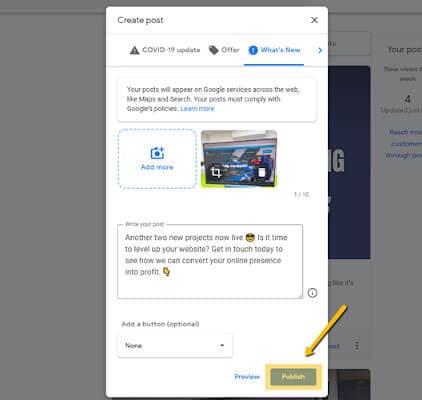Publish the post
The width and height of the screenshot is (422, 400).
coord(293,377)
